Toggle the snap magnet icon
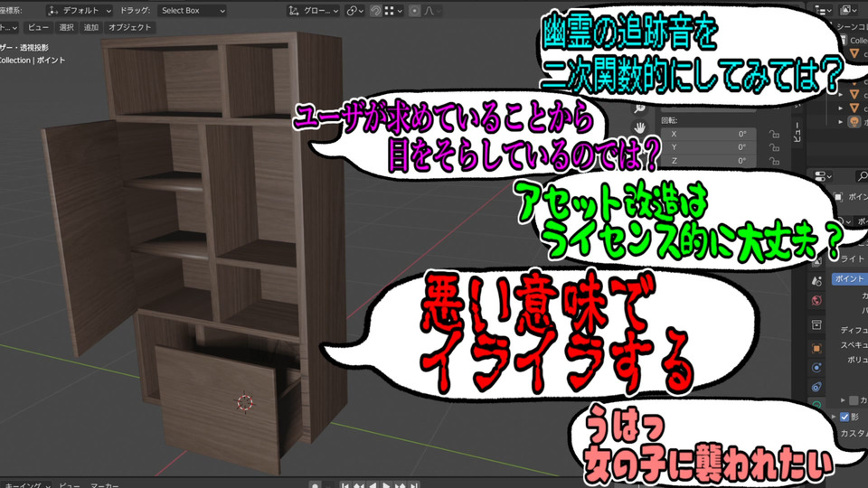Viewport: 868px width, 488px height. [x=376, y=11]
